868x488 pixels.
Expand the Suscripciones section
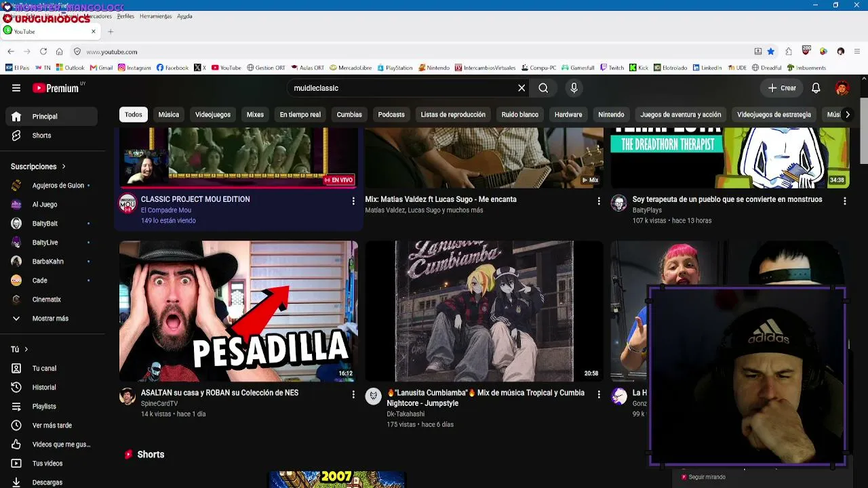click(39, 166)
